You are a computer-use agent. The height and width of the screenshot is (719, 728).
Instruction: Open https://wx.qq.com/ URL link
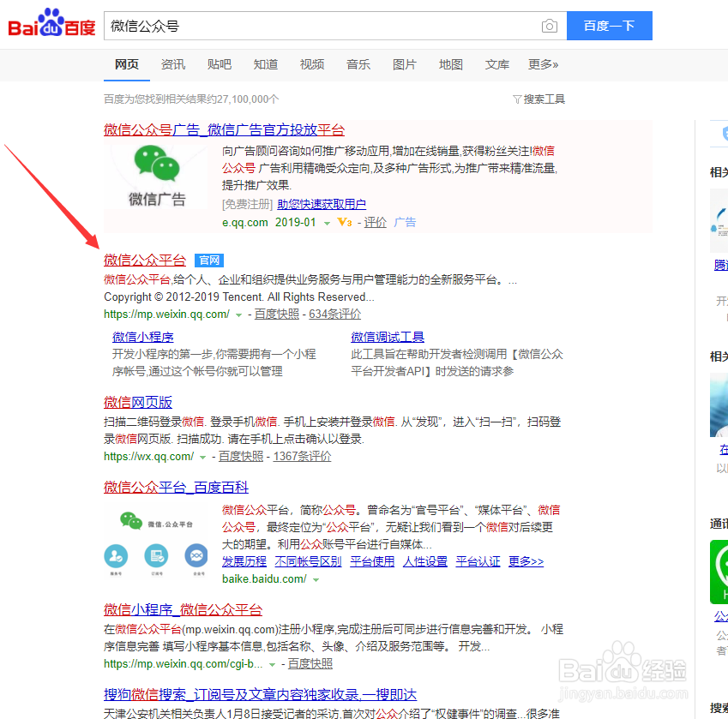(x=148, y=457)
